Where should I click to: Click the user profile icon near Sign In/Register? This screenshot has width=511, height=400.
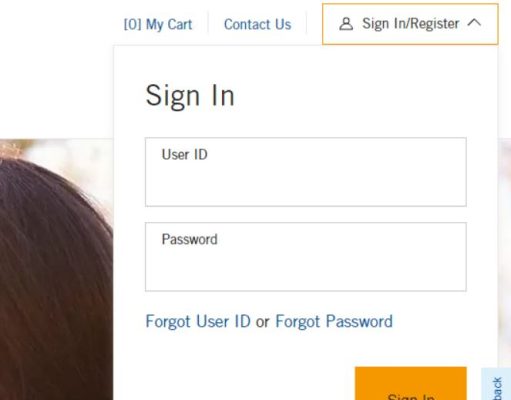coord(346,24)
